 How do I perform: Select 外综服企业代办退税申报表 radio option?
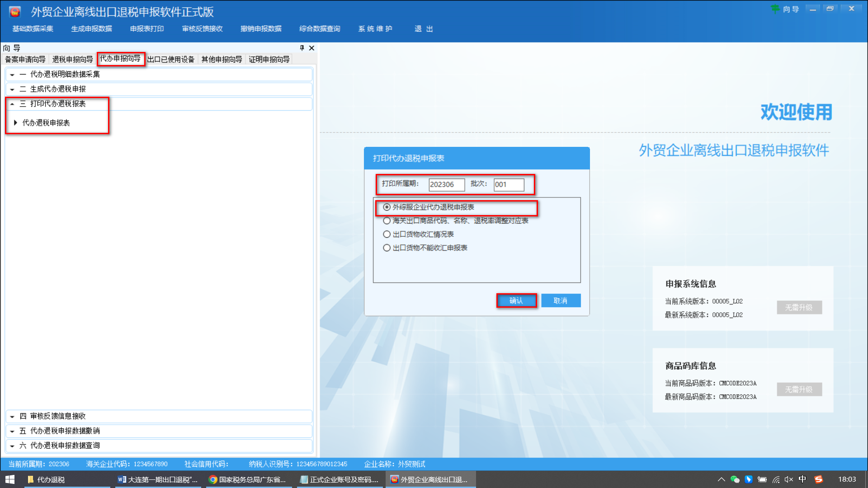click(387, 207)
